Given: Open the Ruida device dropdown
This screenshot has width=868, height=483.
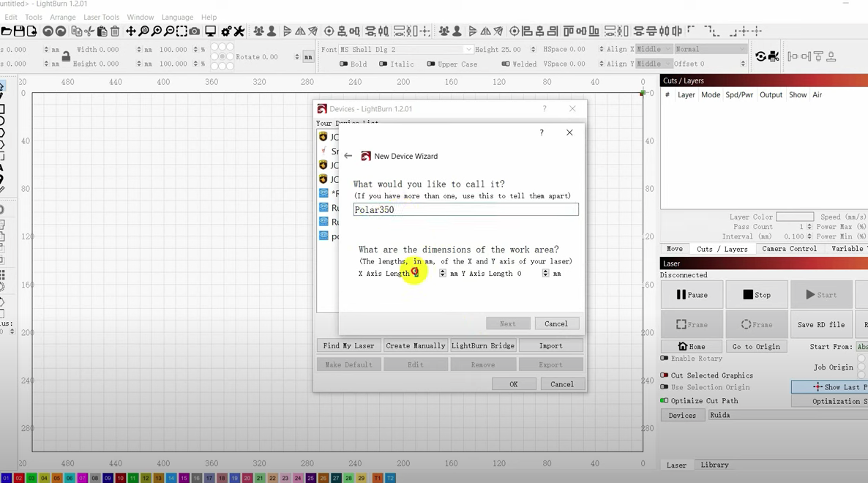Looking at the screenshot, I should click(x=788, y=415).
